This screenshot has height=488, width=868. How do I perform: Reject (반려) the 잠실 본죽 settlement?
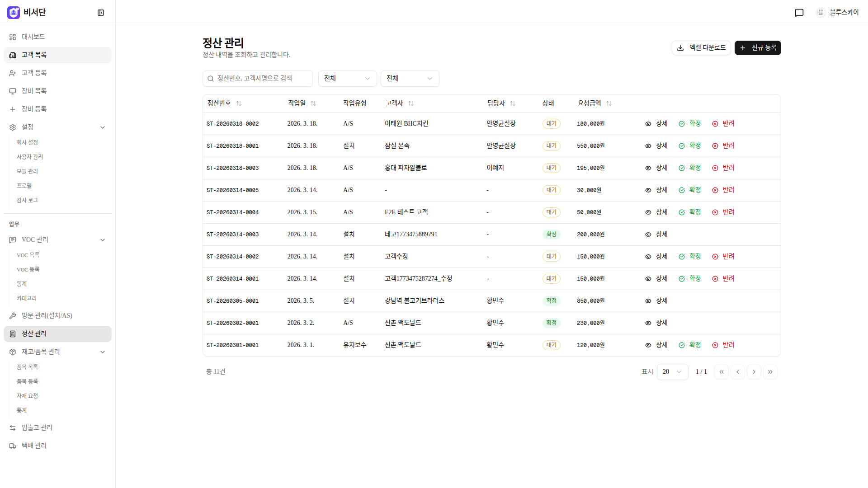coord(723,146)
